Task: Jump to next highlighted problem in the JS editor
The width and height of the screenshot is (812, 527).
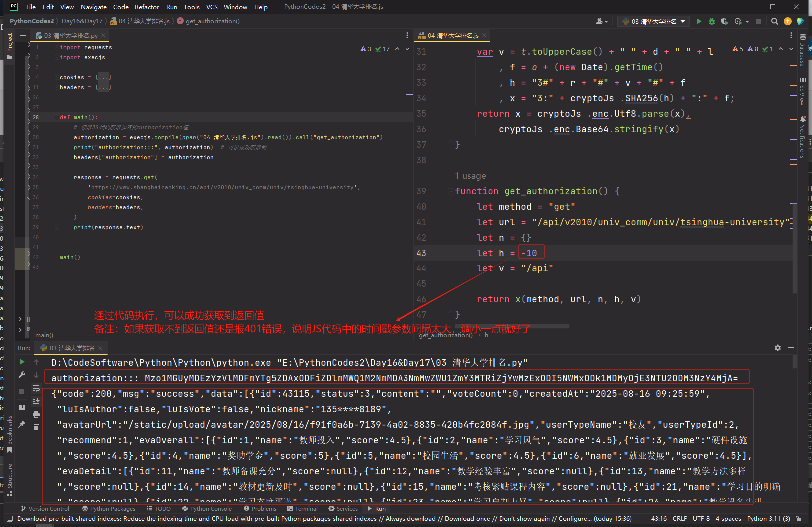Action: pyautogui.click(x=791, y=49)
